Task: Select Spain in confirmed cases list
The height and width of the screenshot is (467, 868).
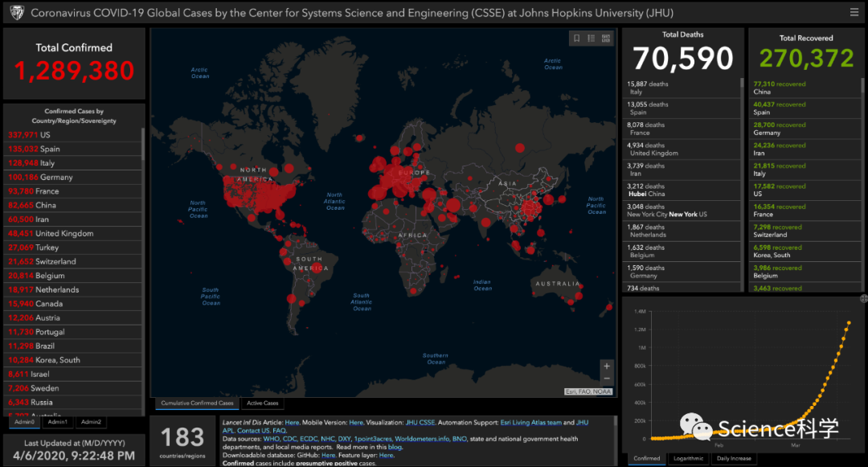Action: point(73,149)
